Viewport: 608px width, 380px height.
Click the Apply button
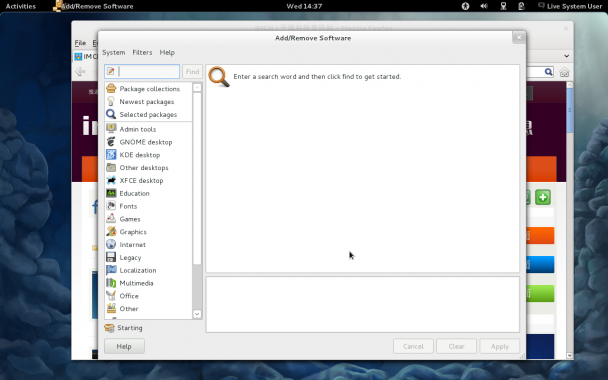pos(500,346)
